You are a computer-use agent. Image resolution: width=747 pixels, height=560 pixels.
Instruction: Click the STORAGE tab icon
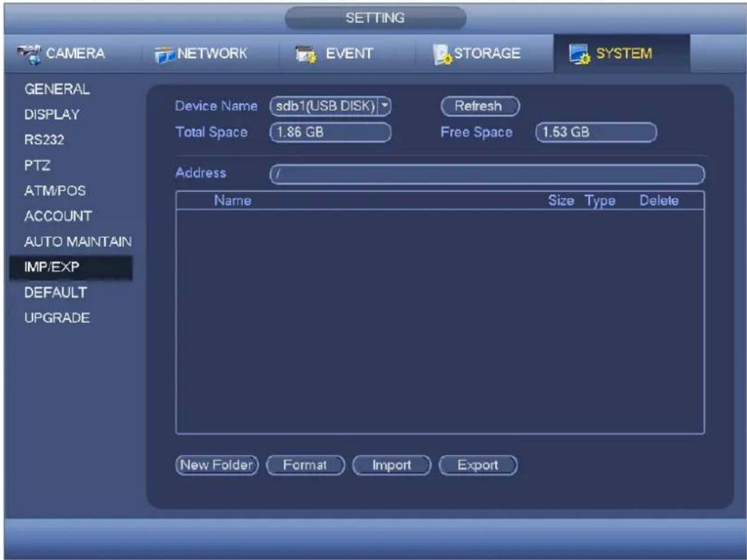tap(442, 54)
